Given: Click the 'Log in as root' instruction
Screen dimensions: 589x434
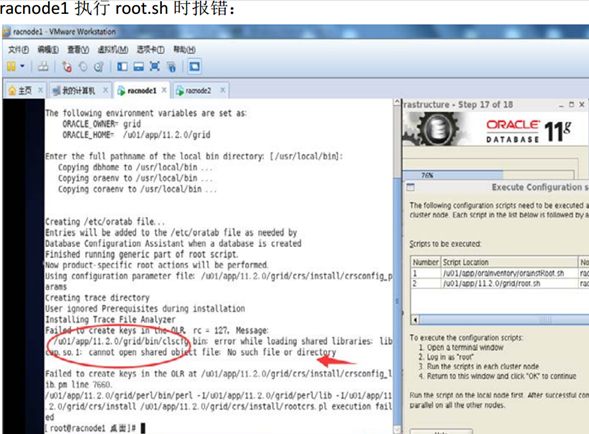Looking at the screenshot, I should (446, 357).
